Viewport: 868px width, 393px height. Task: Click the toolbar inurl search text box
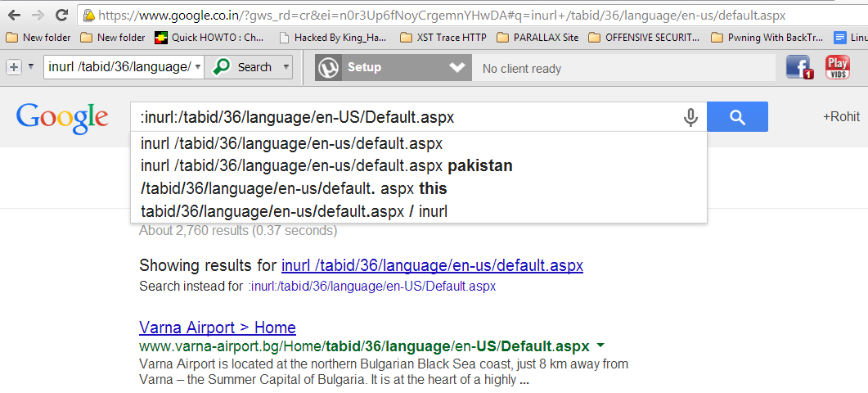click(x=119, y=67)
